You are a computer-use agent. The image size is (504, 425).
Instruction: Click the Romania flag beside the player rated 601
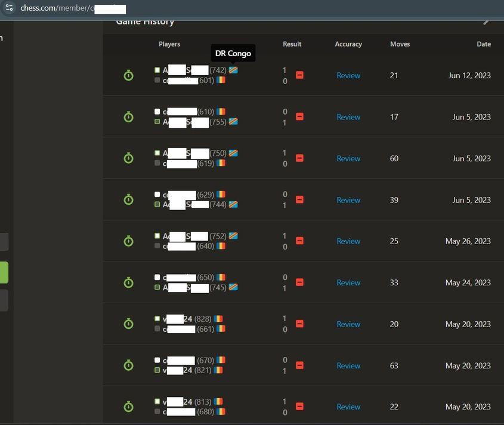221,79
